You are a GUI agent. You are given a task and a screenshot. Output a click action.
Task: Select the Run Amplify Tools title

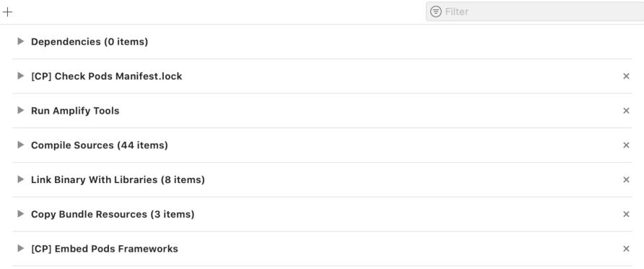coord(75,111)
